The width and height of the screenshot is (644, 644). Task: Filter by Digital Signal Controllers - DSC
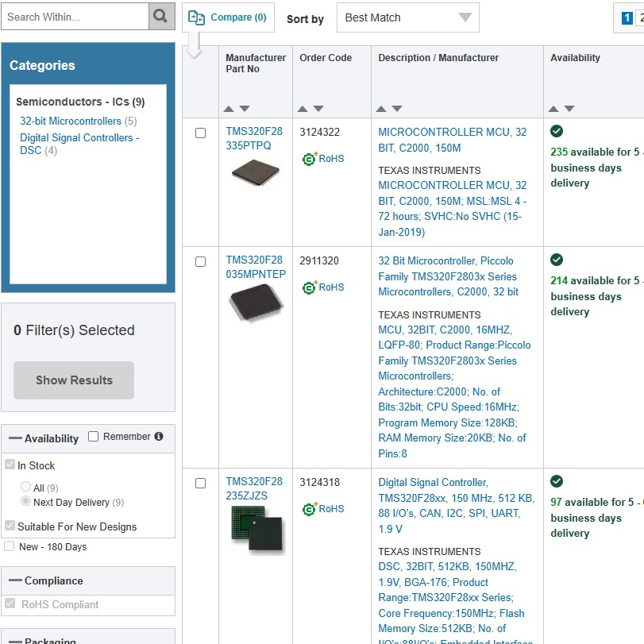pyautogui.click(x=79, y=144)
